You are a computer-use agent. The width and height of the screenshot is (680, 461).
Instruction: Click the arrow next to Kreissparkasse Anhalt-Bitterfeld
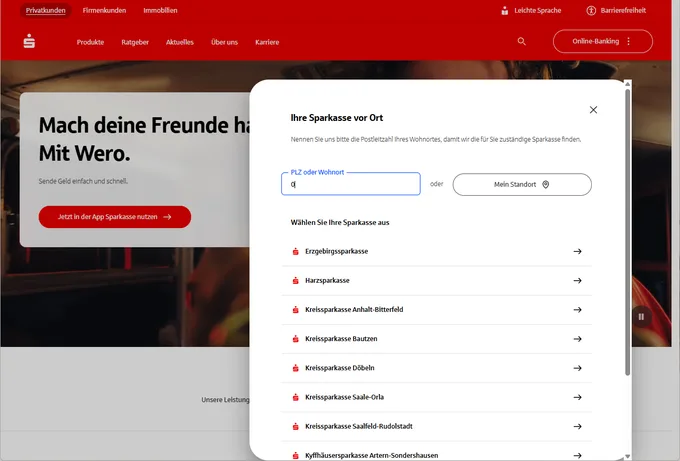[x=577, y=309]
